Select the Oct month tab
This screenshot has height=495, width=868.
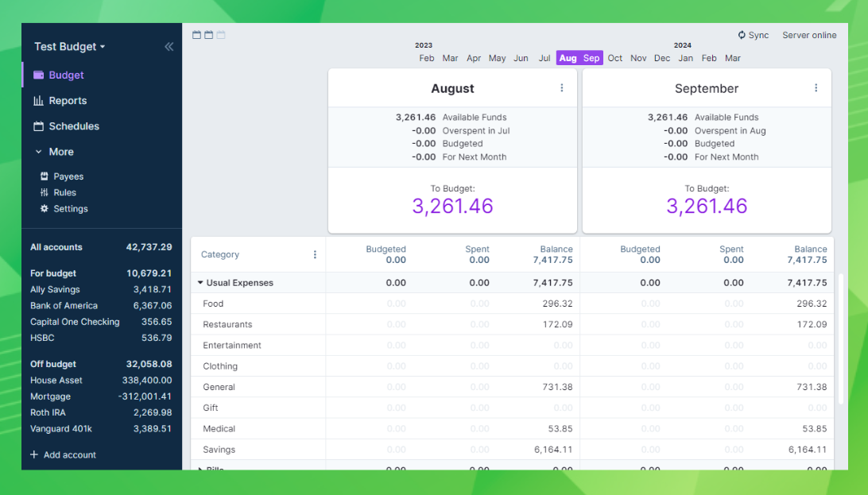click(614, 58)
